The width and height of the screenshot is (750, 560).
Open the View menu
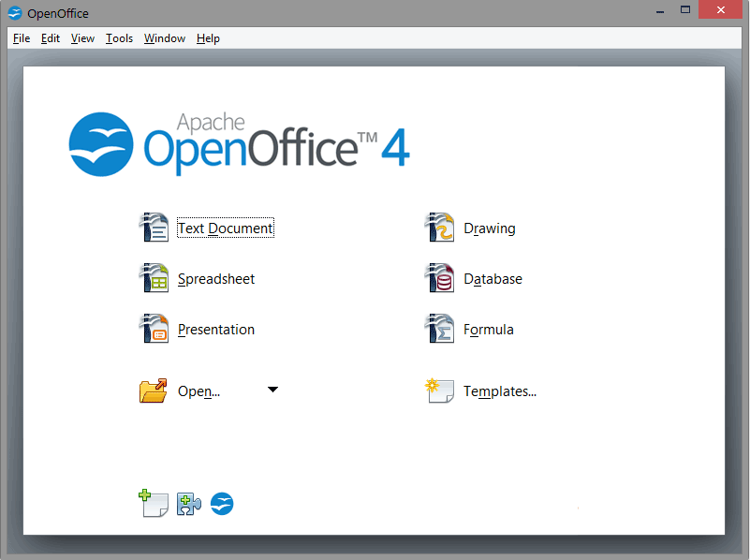tap(82, 38)
